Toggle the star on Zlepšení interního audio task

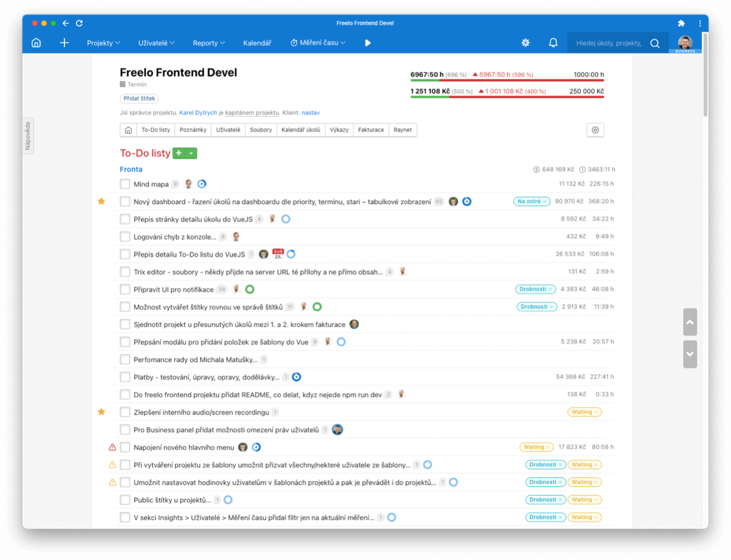click(x=102, y=411)
